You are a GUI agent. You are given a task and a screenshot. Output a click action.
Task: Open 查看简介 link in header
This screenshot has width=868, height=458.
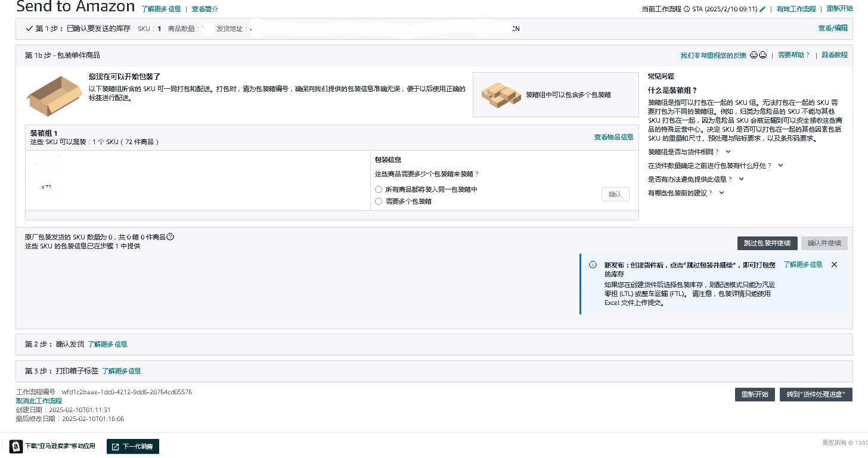[x=204, y=9]
